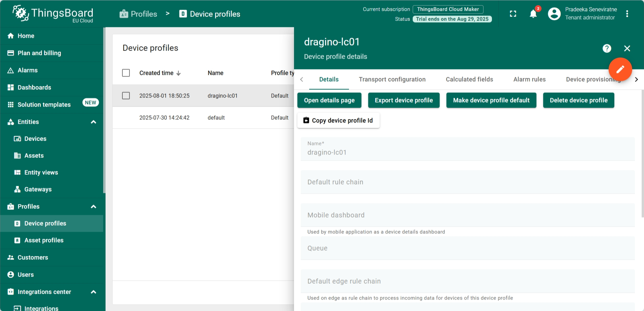
Task: Click the dragino-lc01 name cell
Action: [x=223, y=96]
